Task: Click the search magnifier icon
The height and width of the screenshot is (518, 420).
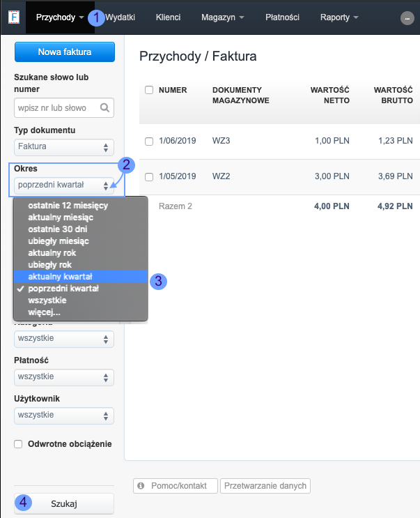Action: (x=104, y=107)
